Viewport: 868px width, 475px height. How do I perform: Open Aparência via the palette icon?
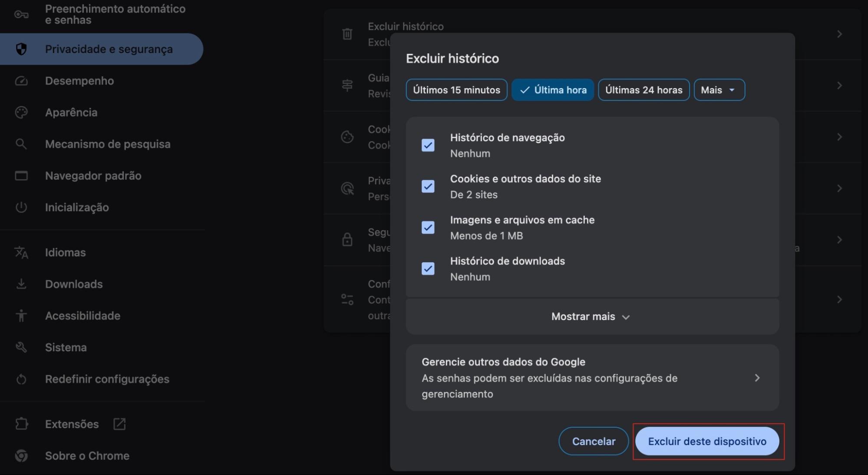point(21,112)
